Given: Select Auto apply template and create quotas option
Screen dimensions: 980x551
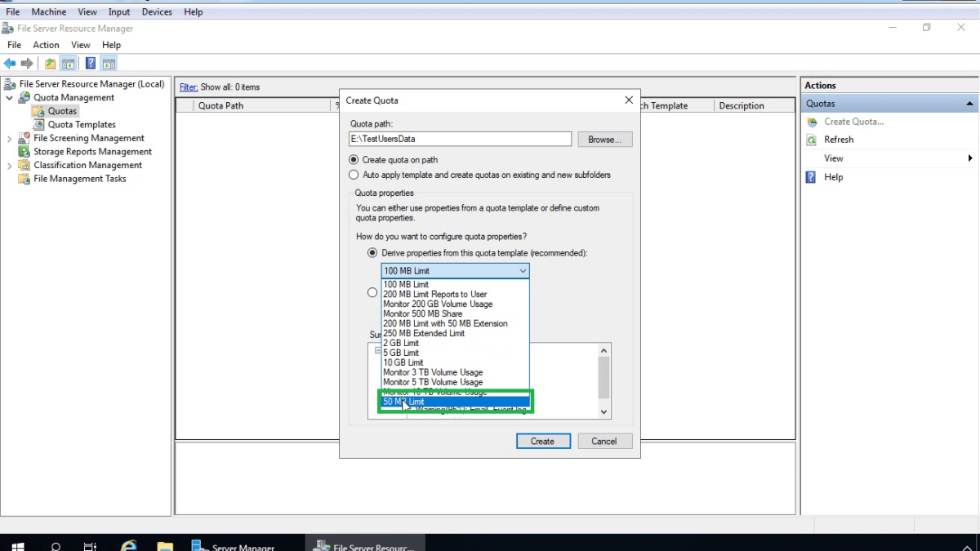Looking at the screenshot, I should tap(354, 175).
